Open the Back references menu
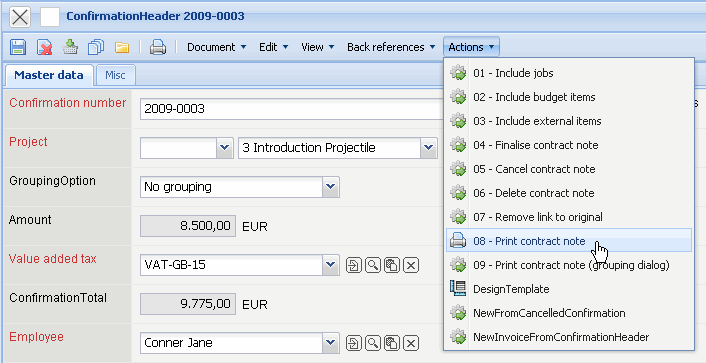 [391, 47]
